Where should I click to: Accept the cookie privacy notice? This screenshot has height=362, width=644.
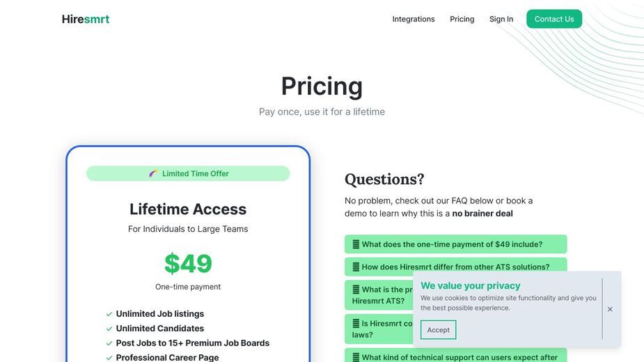pos(438,330)
